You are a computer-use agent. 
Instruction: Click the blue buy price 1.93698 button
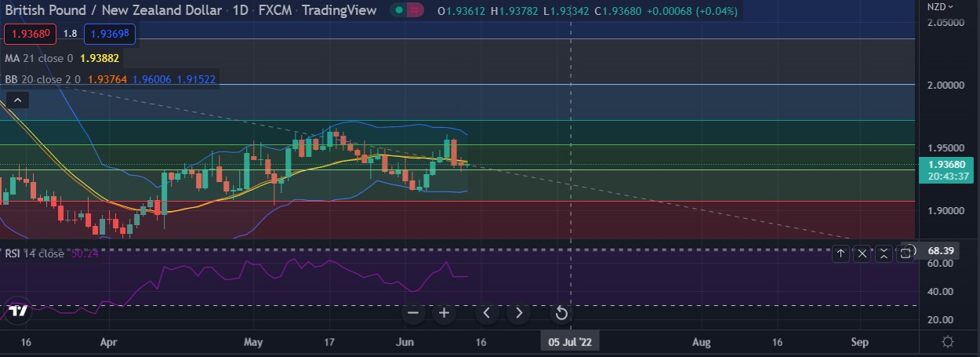click(110, 34)
